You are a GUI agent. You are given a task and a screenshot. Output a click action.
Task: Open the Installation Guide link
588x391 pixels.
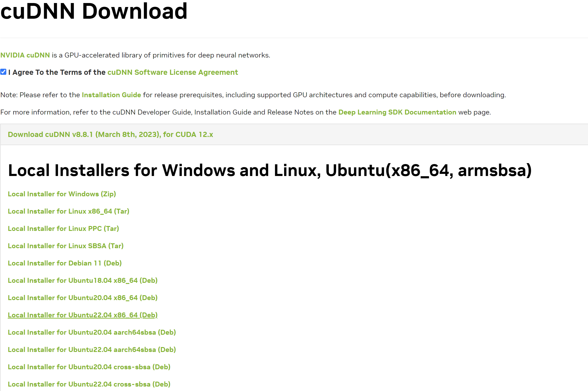click(x=111, y=95)
